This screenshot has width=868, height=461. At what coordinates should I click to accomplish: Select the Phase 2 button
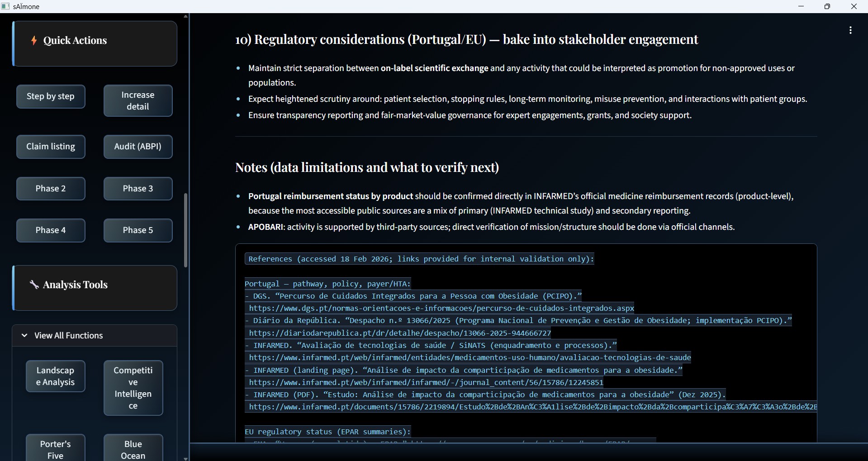coord(51,189)
